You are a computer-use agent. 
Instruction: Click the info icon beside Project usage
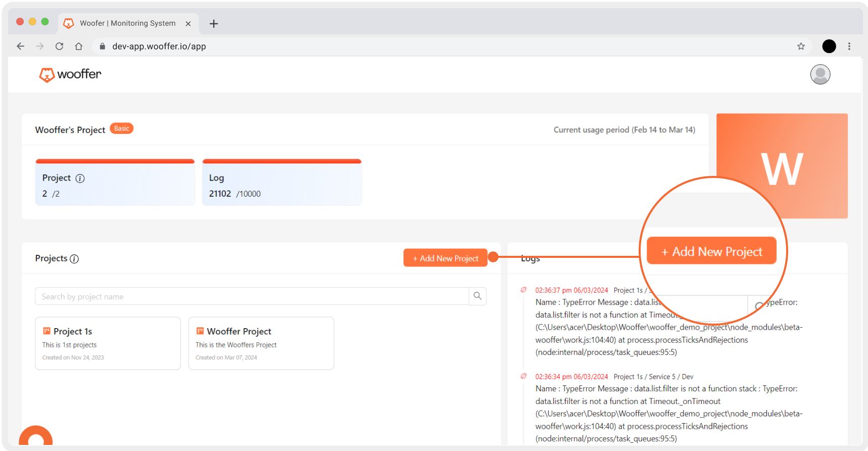tap(80, 178)
